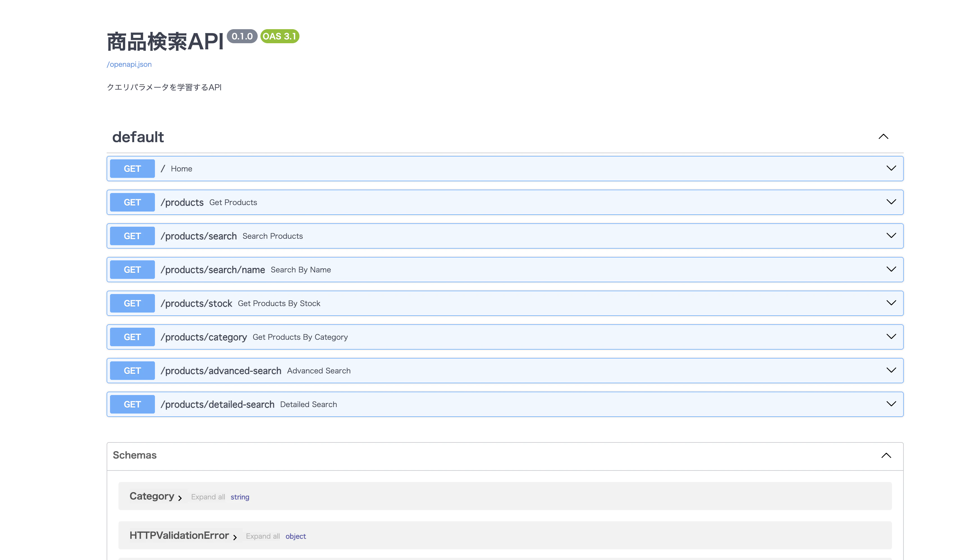Expand the Category schema arrow
Image resolution: width=961 pixels, height=560 pixels.
[180, 498]
